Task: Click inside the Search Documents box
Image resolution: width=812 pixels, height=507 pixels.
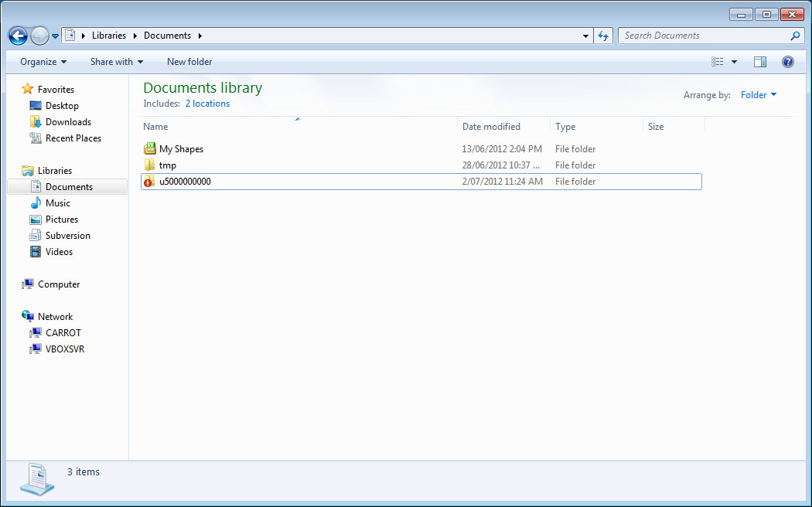Action: pos(696,35)
